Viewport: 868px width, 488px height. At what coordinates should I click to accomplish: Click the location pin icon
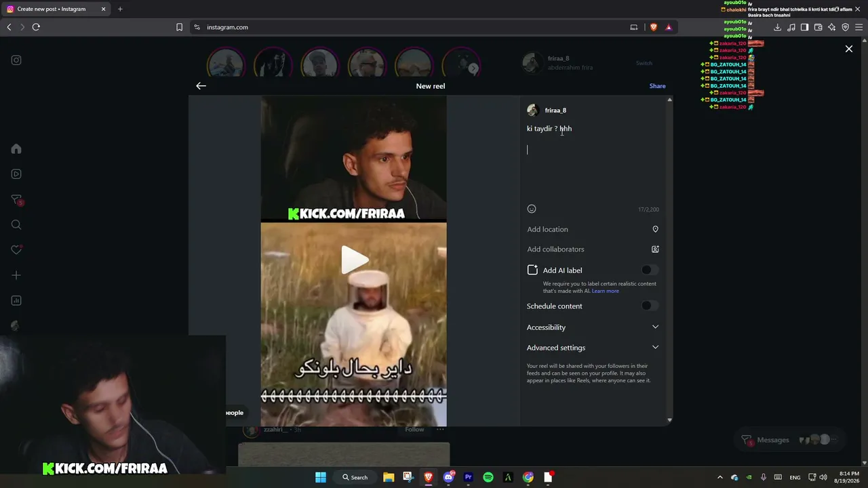[655, 229]
